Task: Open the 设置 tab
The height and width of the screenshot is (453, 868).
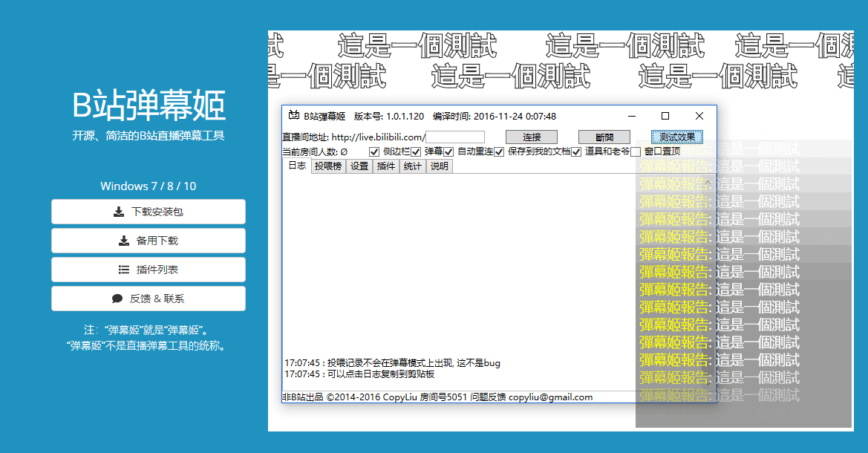Action: click(359, 166)
